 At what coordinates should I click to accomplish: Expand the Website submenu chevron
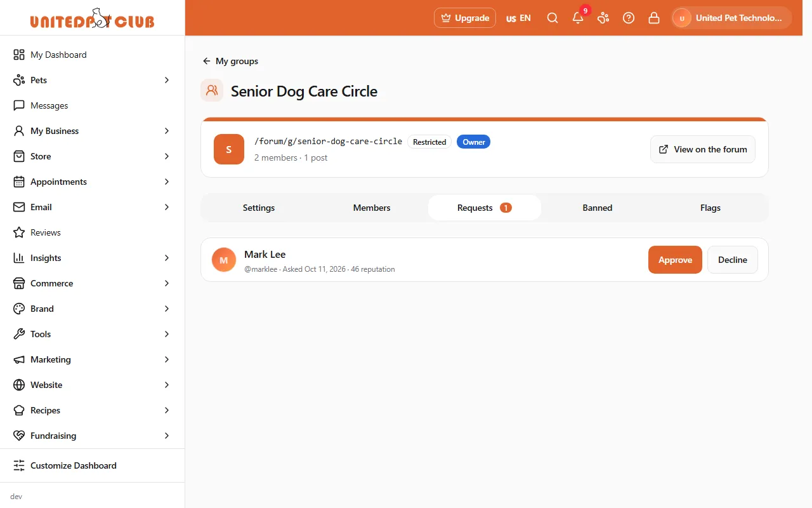167,385
